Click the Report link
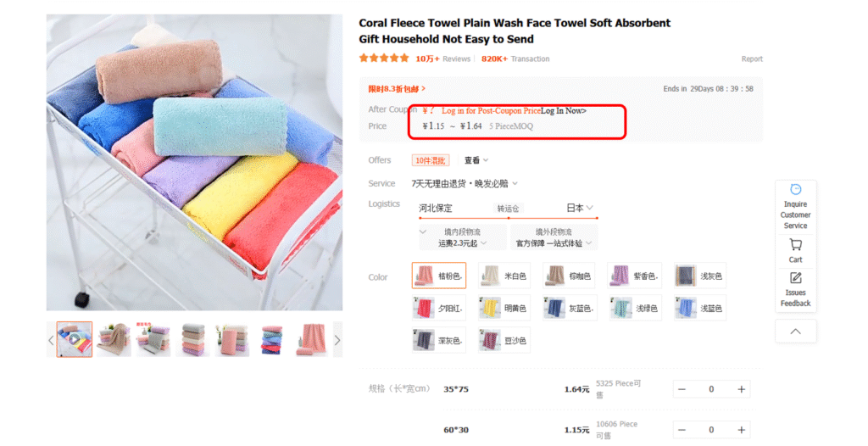 (752, 59)
